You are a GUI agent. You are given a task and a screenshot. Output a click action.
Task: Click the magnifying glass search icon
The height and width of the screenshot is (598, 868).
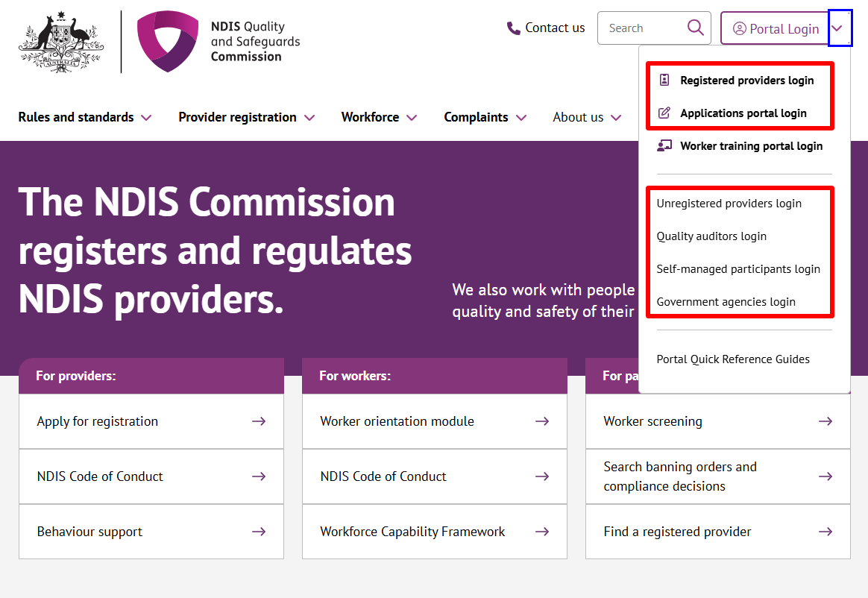(695, 28)
